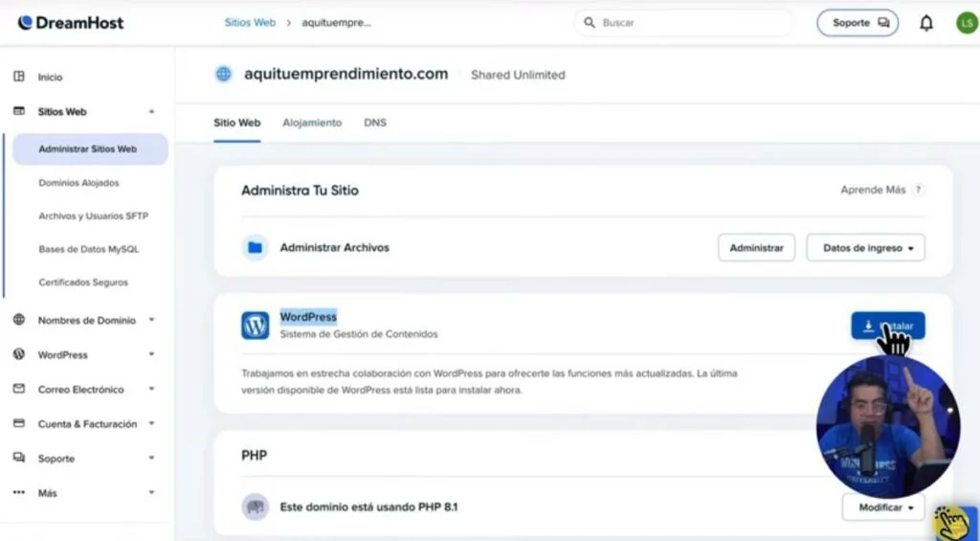Click the PHP section heading
The image size is (980, 541).
[254, 456]
